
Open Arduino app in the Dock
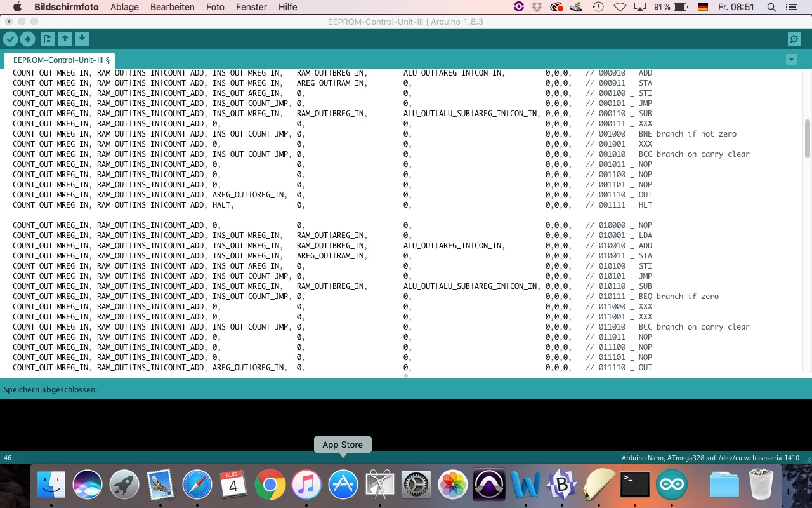(x=671, y=486)
